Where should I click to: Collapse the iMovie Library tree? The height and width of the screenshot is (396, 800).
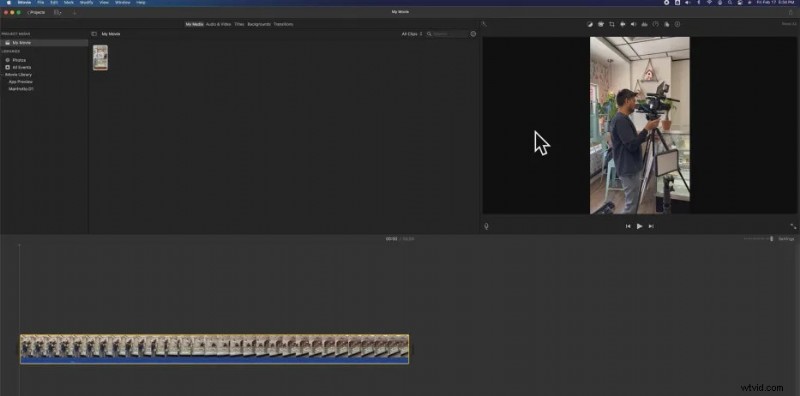(x=2, y=75)
